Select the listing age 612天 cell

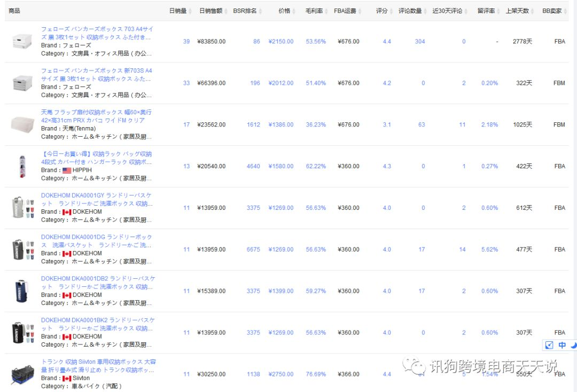click(x=524, y=208)
